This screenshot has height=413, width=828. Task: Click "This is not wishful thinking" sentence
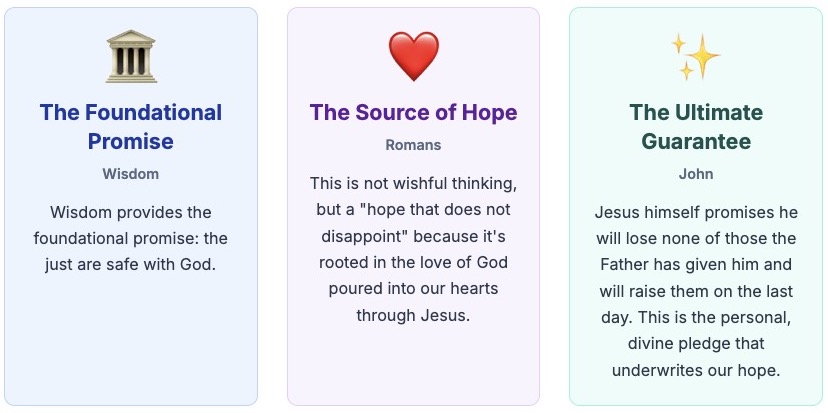point(413,184)
